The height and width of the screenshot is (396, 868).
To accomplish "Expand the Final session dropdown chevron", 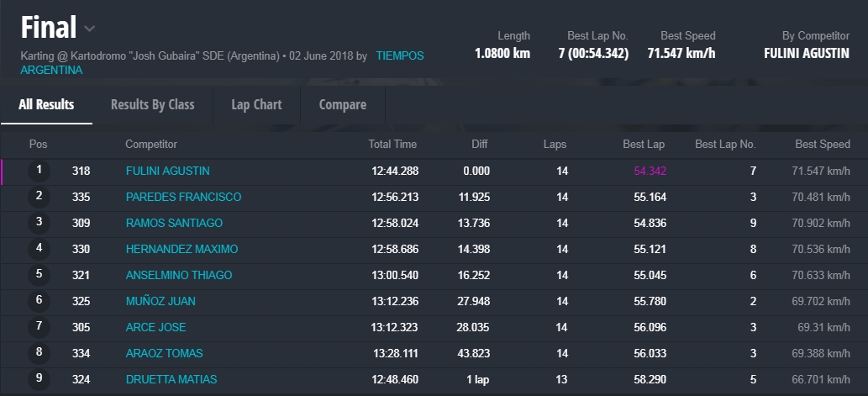I will 90,29.
